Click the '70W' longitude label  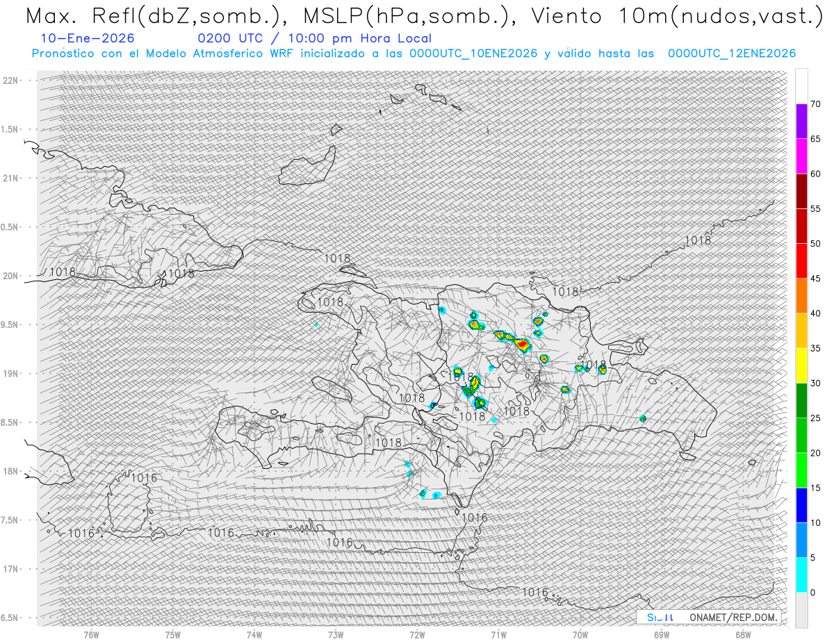580,634
